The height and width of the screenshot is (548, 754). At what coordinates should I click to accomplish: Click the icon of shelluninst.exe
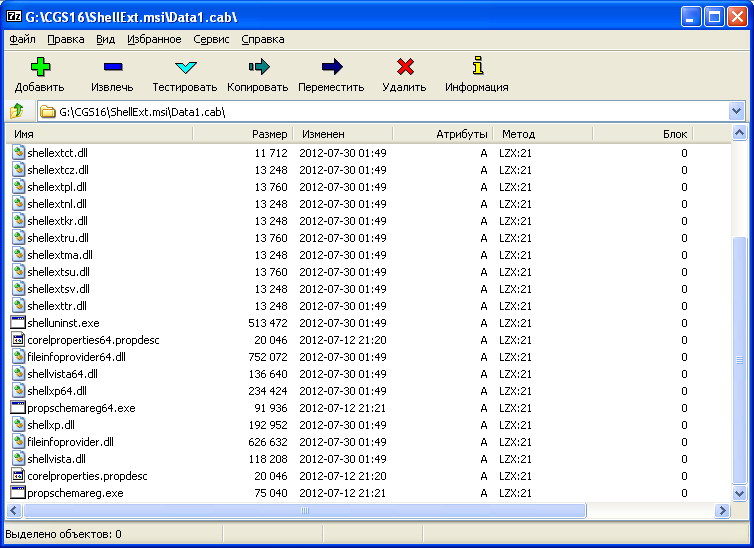pos(18,322)
